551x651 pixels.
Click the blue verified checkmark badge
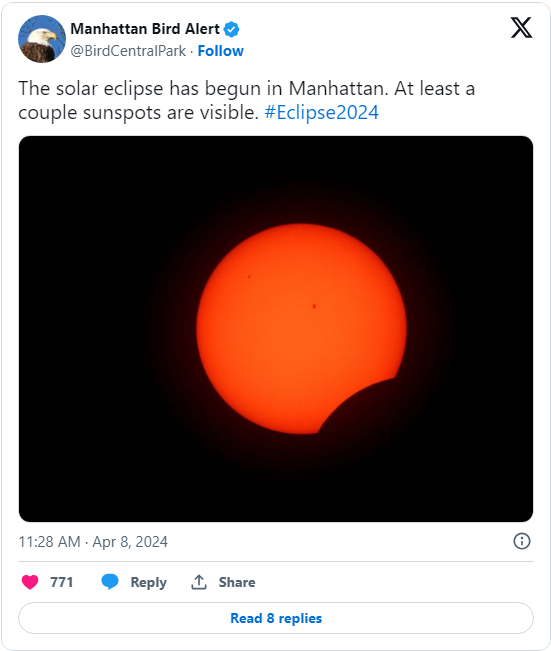click(231, 29)
